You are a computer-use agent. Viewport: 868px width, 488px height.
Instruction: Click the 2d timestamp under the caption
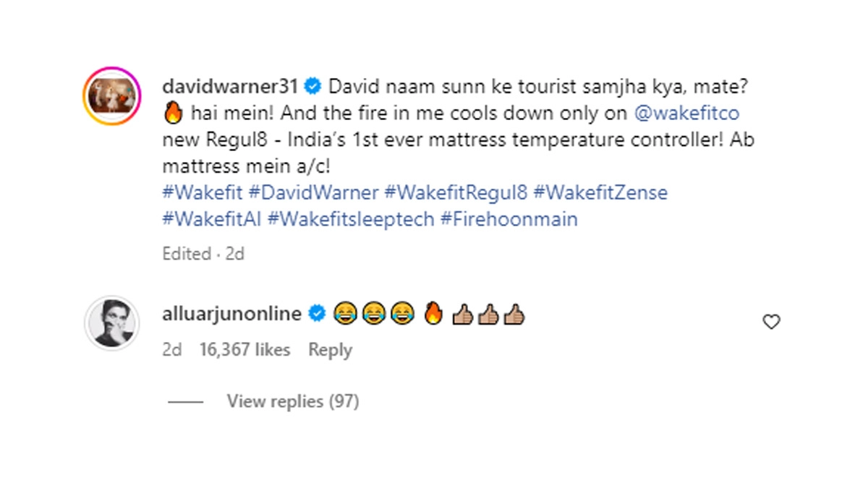(234, 254)
